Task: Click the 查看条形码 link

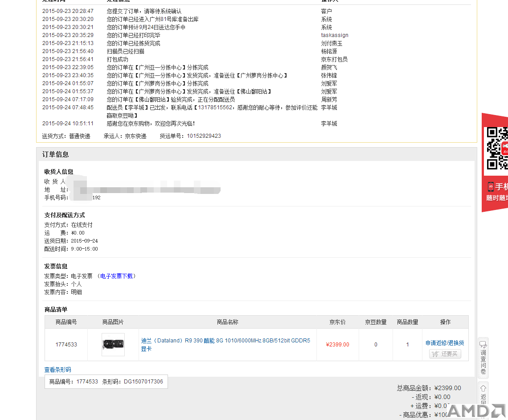Action: (x=57, y=370)
